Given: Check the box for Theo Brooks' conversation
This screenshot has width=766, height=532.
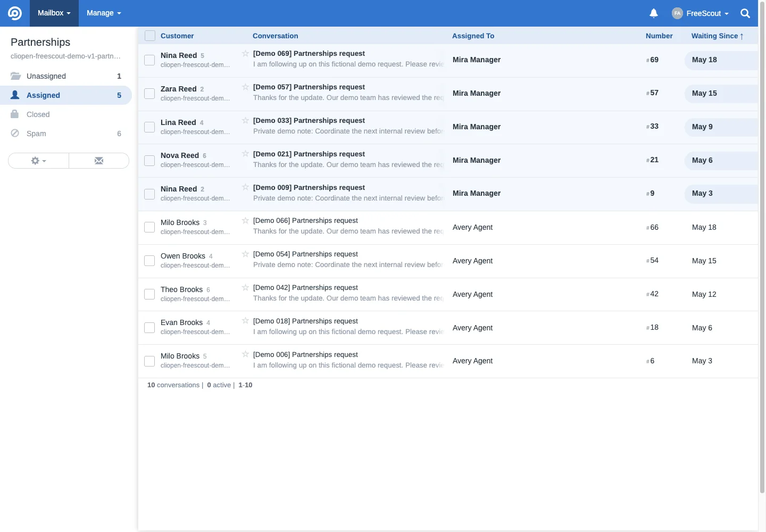Looking at the screenshot, I should pos(149,294).
